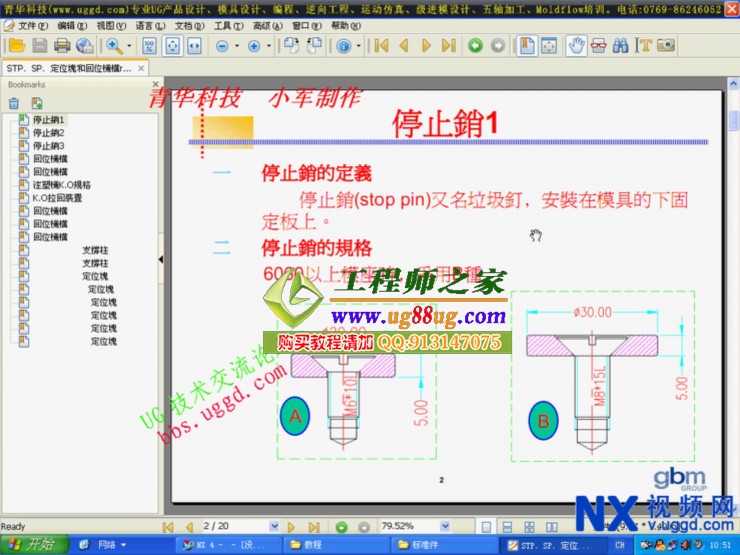This screenshot has height=555, width=740.
Task: Select the 停止銷1 bookmark
Action: 48,120
